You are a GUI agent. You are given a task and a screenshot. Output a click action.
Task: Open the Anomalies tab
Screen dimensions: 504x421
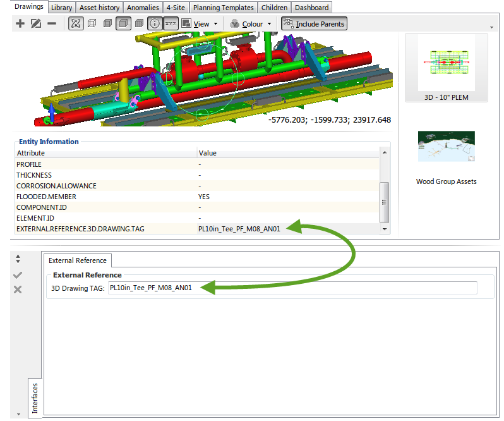143,8
